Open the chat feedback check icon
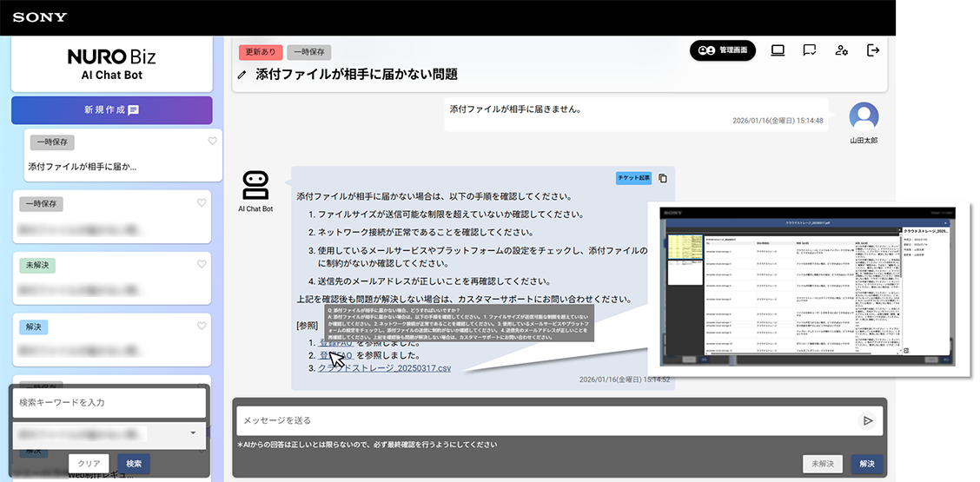The image size is (980, 482). [810, 50]
